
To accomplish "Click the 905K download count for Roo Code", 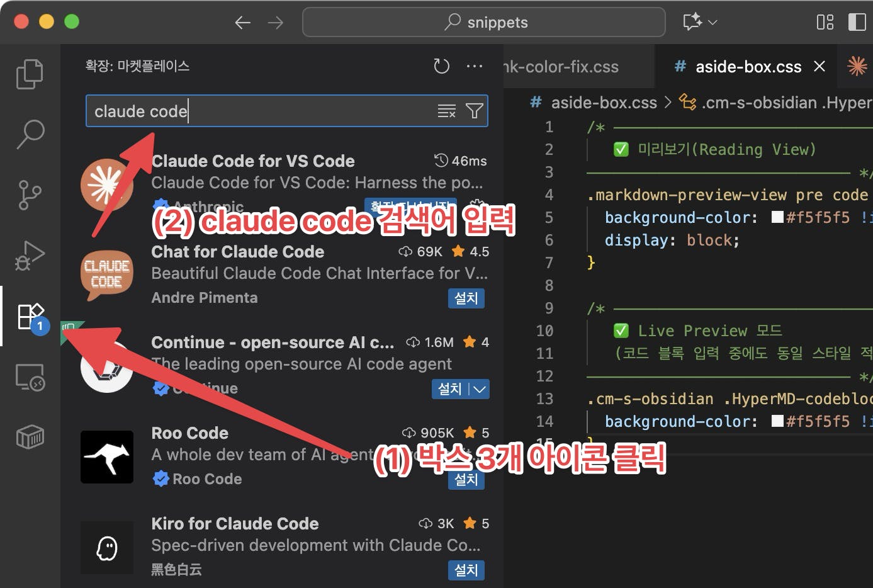I will click(x=428, y=433).
